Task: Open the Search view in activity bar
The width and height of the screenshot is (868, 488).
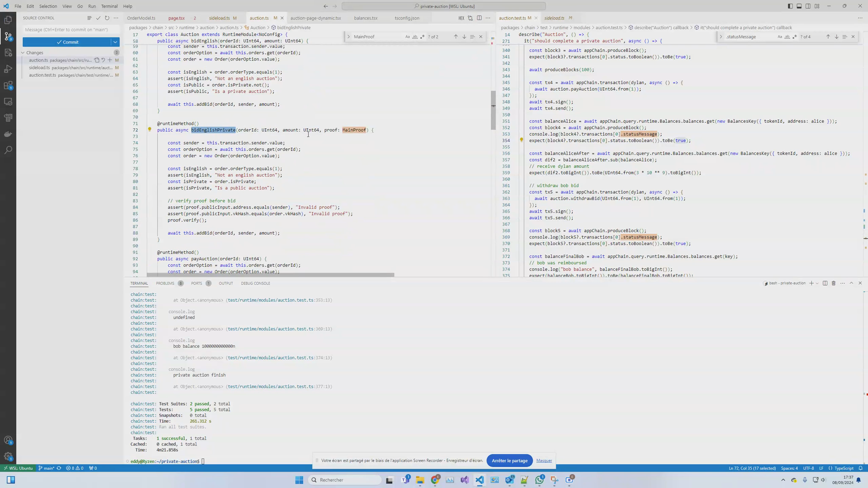Action: tap(8, 150)
